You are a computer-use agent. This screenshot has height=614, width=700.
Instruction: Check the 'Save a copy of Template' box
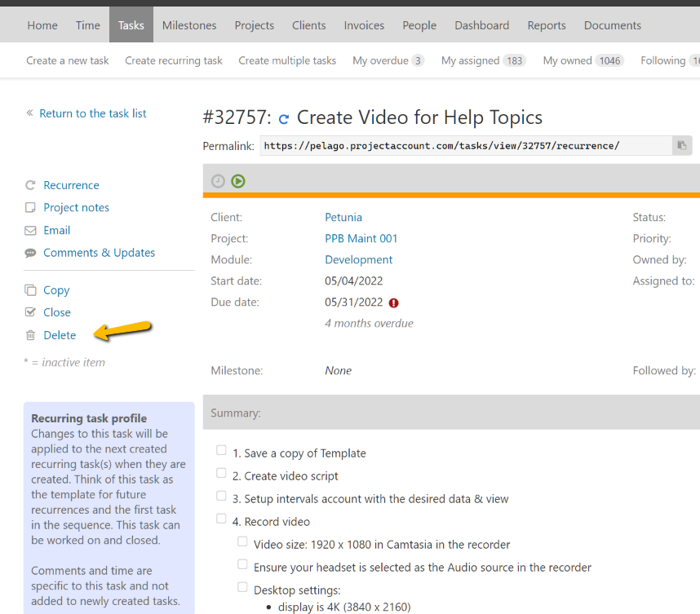pyautogui.click(x=221, y=450)
